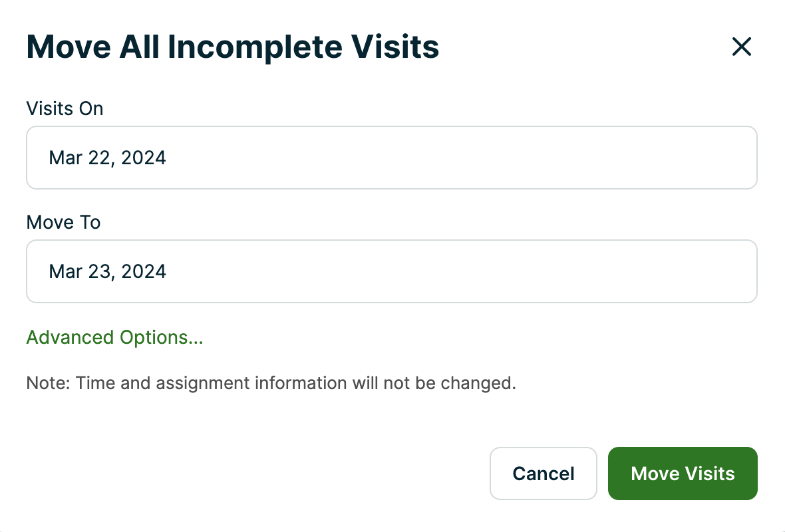Click the Mar 22, 2024 date input
The width and height of the screenshot is (785, 532).
tap(391, 157)
